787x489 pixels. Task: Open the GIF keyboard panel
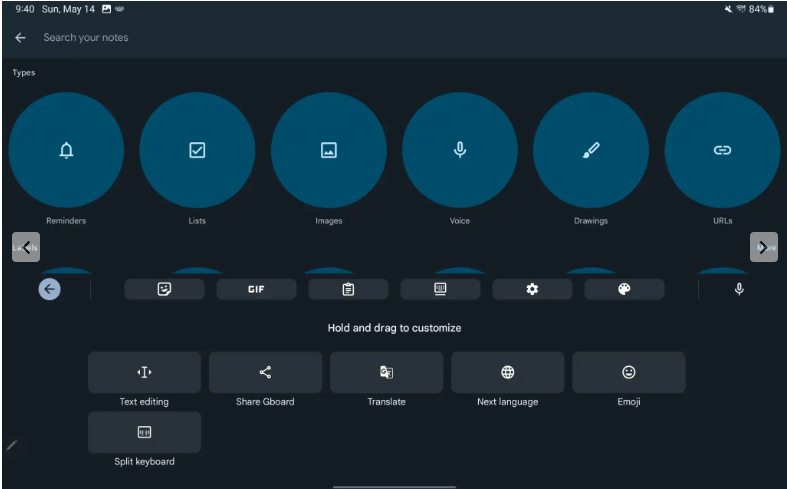coord(256,289)
